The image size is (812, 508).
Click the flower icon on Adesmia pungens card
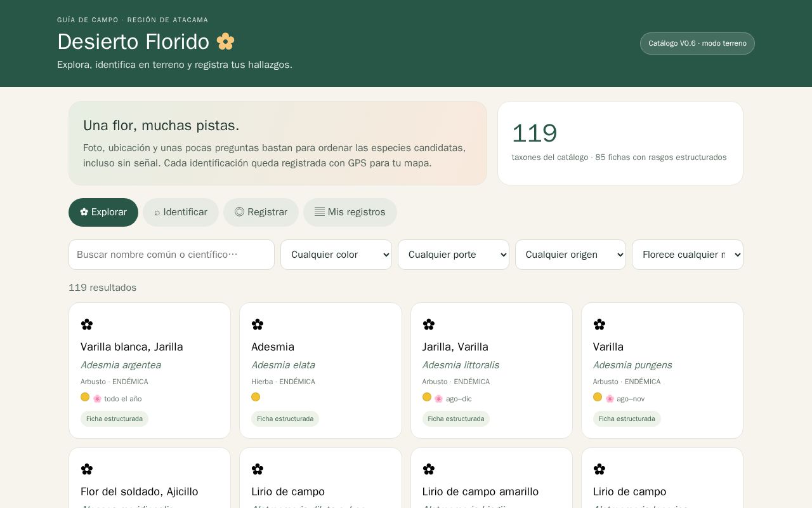[x=599, y=324]
